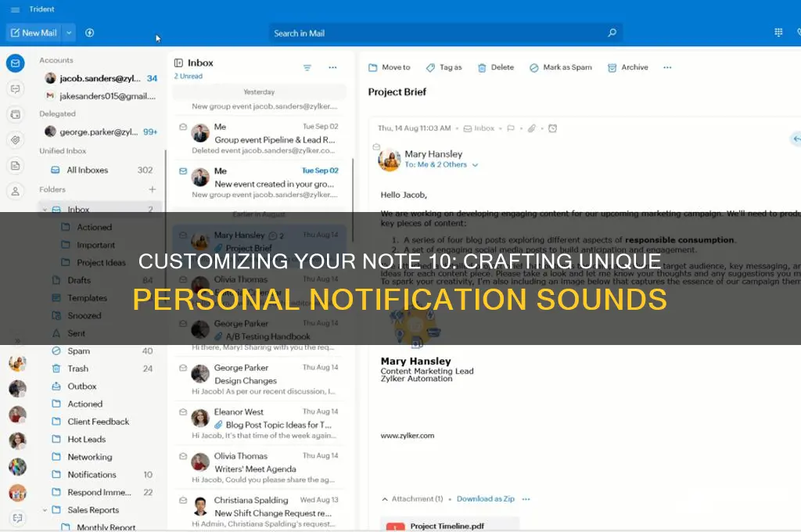Select the Mail icon in the left sidebar

click(16, 63)
